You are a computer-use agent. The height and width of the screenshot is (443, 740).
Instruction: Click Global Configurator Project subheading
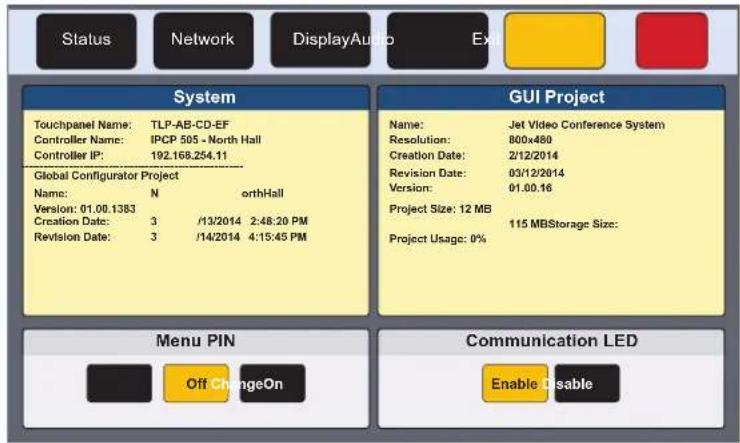tap(106, 176)
